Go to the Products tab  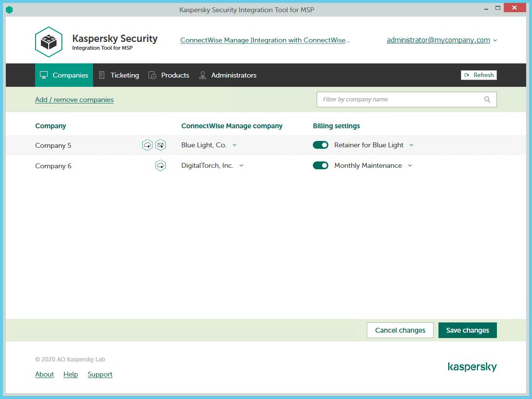(x=169, y=75)
